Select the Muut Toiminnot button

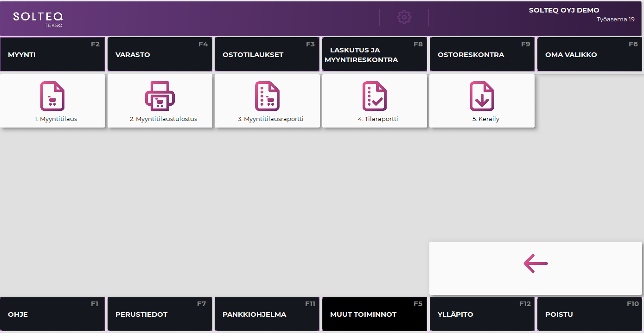[375, 314]
